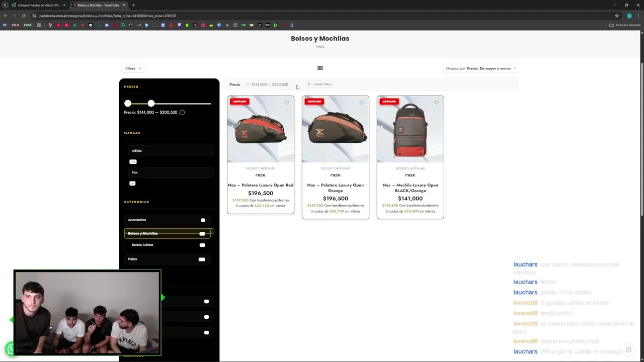Image resolution: width=644 pixels, height=362 pixels.
Task: Go to the Inicio breadcrumb link
Action: pyautogui.click(x=320, y=46)
